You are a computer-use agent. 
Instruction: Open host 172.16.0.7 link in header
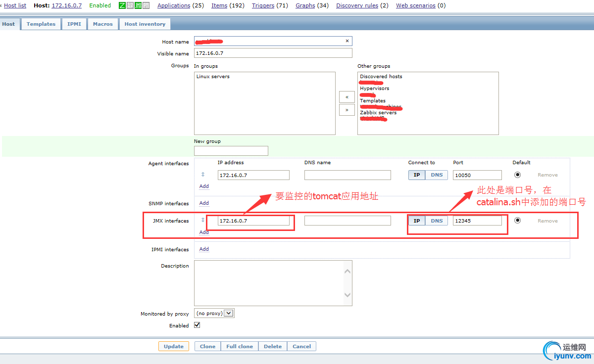67,5
